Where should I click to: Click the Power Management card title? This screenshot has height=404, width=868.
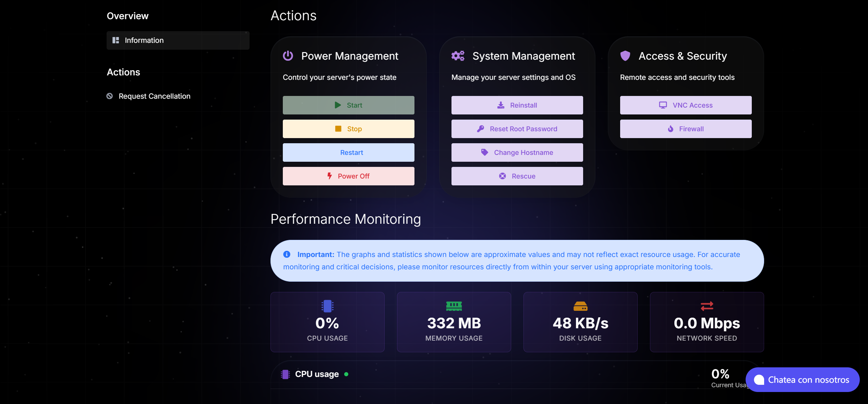point(350,56)
